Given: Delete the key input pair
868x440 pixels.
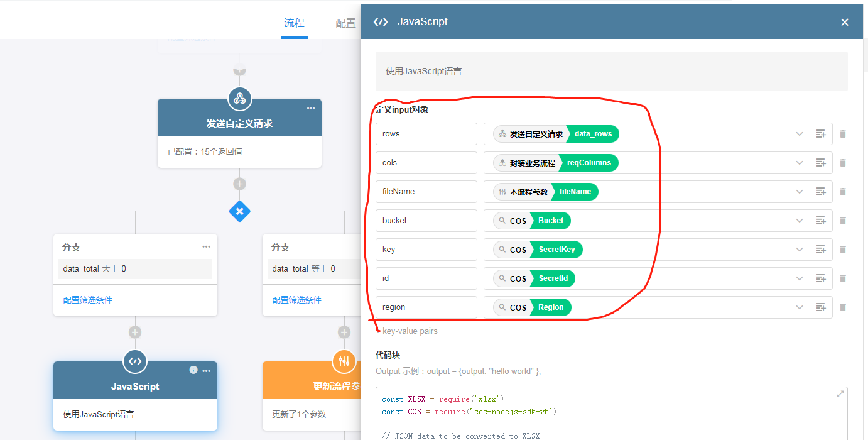Looking at the screenshot, I should [x=843, y=250].
